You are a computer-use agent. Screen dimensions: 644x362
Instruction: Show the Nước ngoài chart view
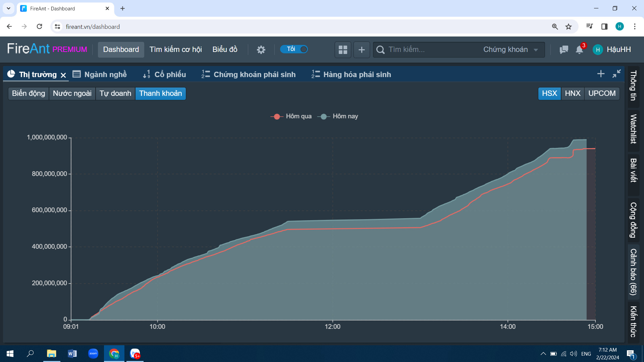pos(72,94)
